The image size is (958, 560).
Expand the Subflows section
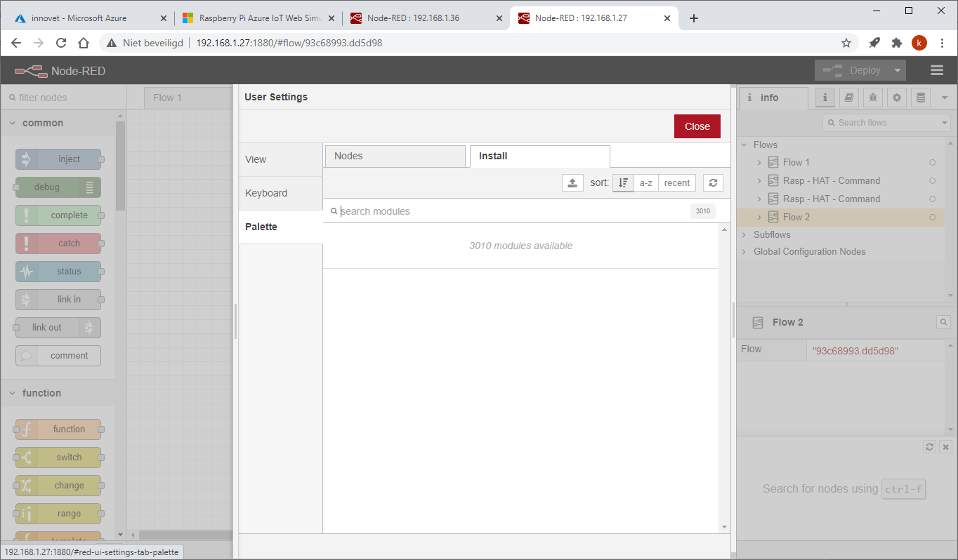(x=744, y=234)
